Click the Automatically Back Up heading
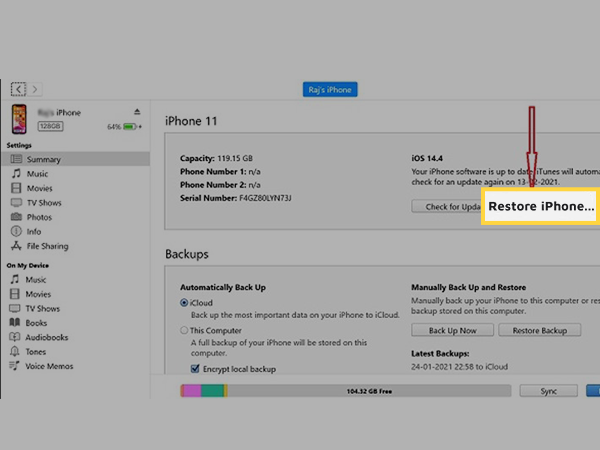600x450 pixels. click(x=223, y=287)
